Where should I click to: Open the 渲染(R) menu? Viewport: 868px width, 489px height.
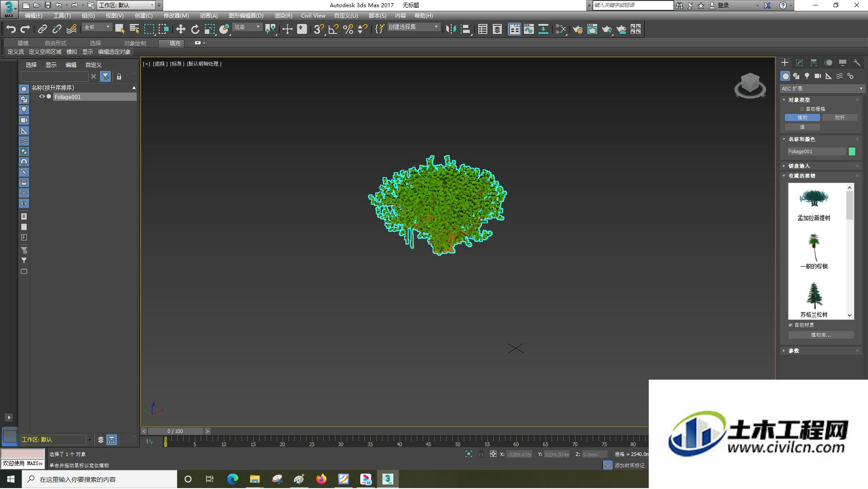[x=283, y=15]
